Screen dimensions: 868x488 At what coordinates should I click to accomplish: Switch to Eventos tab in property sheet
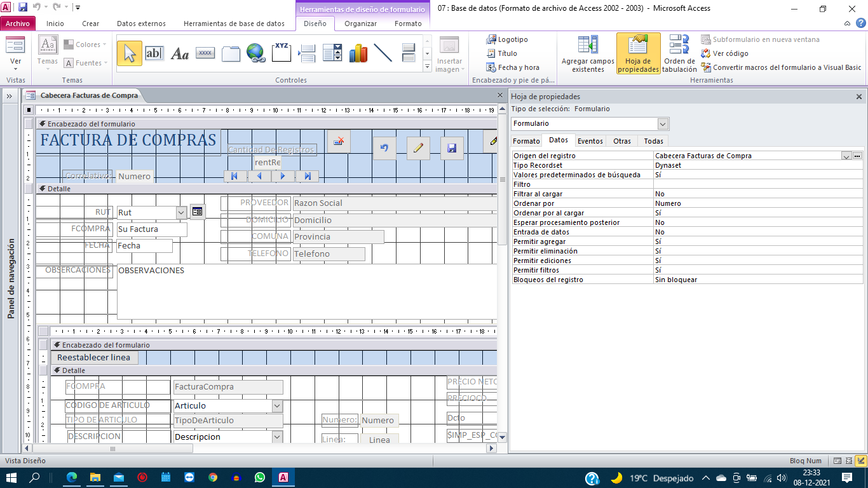[x=590, y=141]
